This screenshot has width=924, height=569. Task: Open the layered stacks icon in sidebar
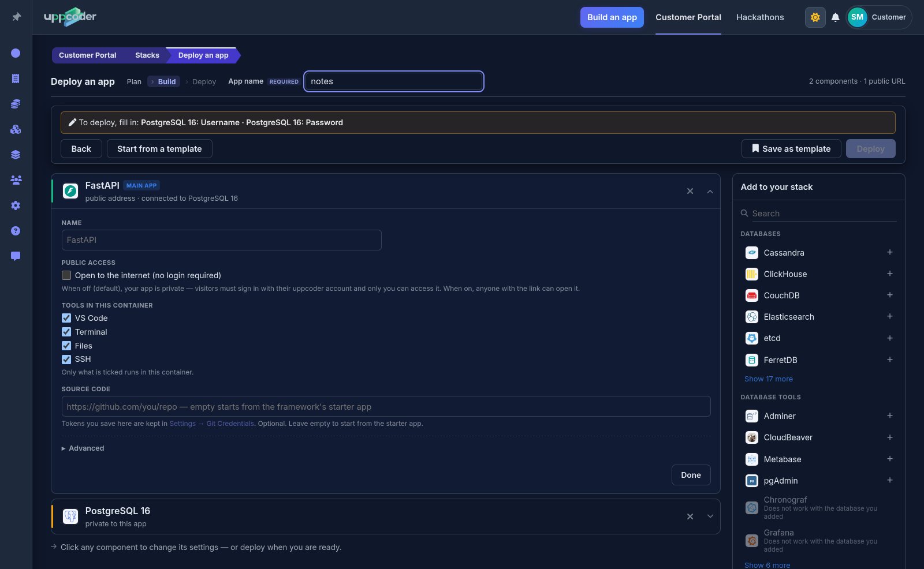click(16, 155)
